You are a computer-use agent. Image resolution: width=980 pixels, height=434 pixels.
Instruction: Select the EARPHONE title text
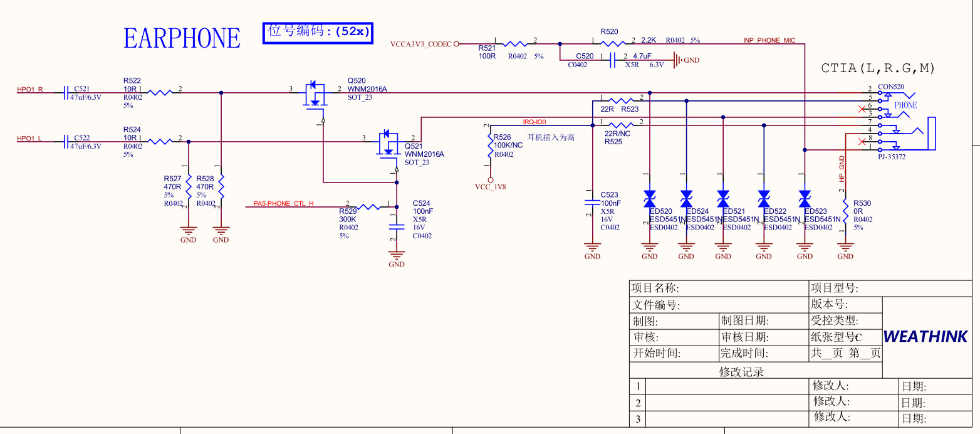tap(182, 38)
